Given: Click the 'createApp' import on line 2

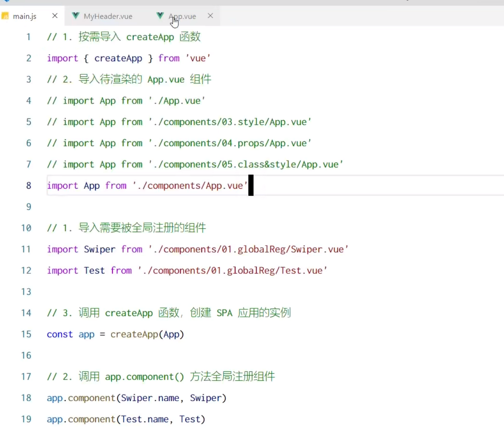Looking at the screenshot, I should [x=118, y=58].
